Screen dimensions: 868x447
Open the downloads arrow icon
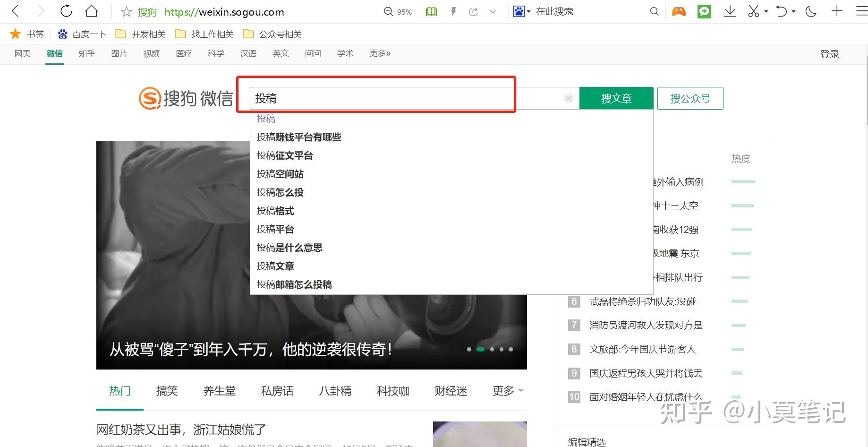click(x=730, y=11)
